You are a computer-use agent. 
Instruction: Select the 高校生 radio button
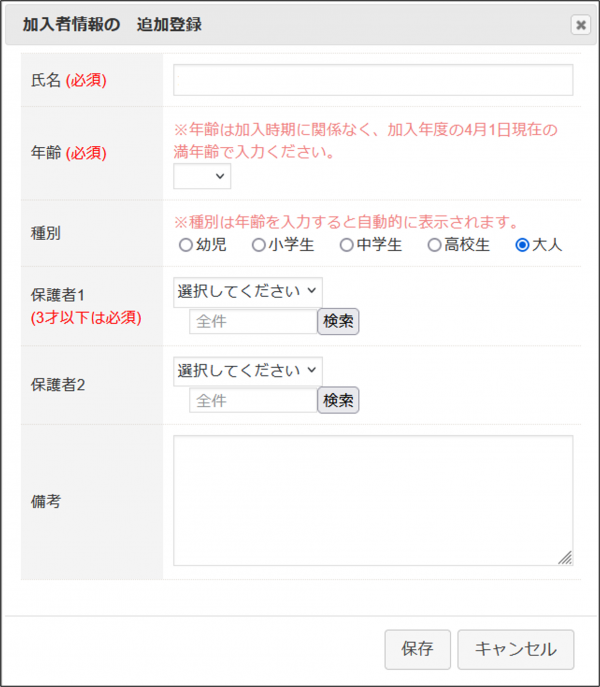pyautogui.click(x=434, y=245)
